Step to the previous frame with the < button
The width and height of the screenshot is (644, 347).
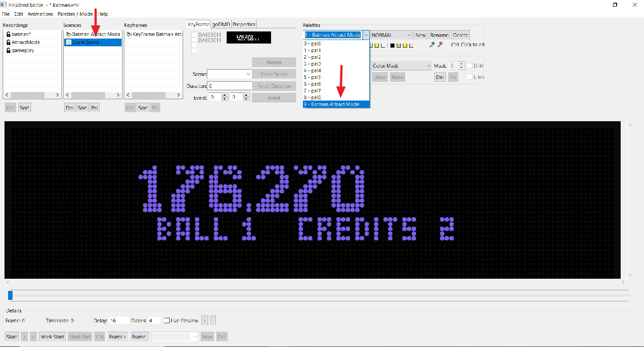coord(25,337)
